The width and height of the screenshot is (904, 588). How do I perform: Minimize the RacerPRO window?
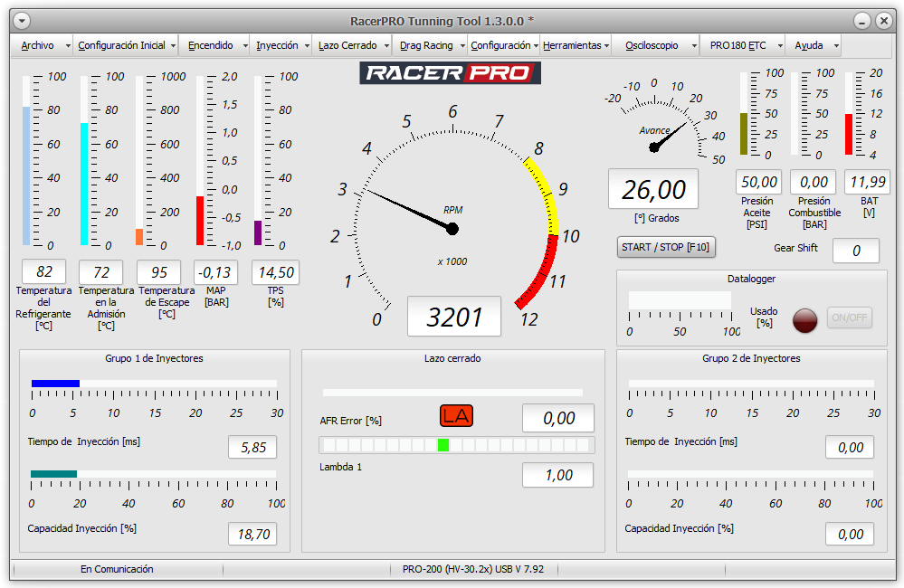861,22
